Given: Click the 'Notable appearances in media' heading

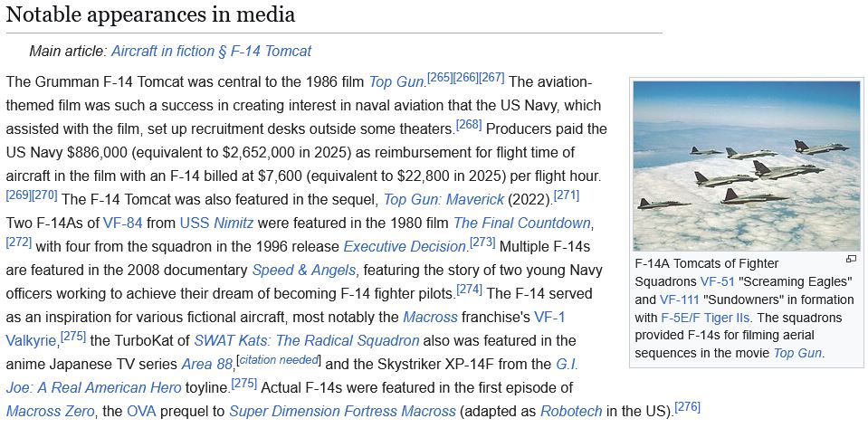Looking at the screenshot, I should 150,15.
